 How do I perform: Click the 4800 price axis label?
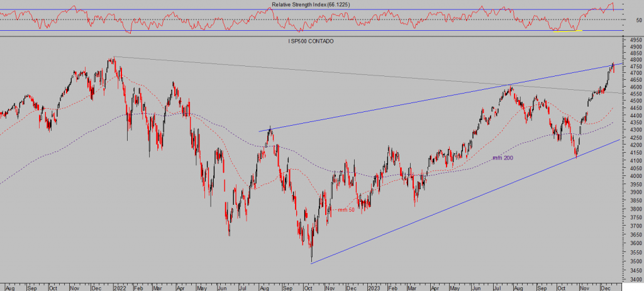[636, 60]
